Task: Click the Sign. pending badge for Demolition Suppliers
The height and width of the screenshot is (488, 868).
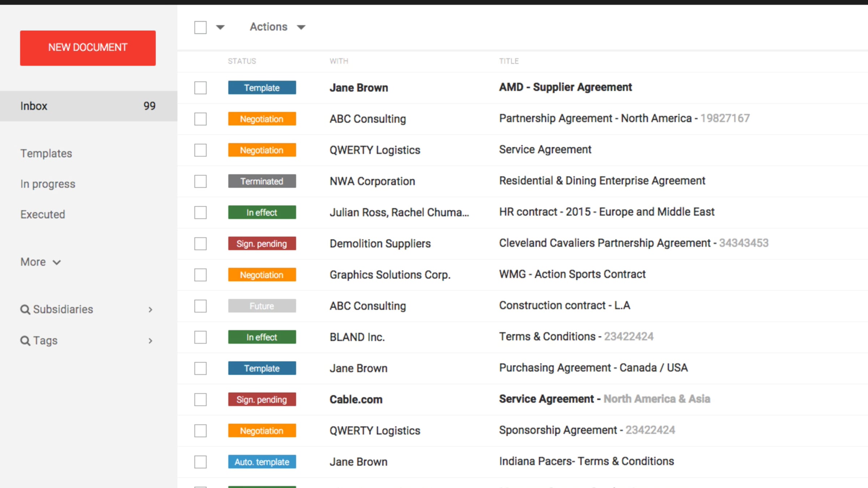Action: [262, 244]
